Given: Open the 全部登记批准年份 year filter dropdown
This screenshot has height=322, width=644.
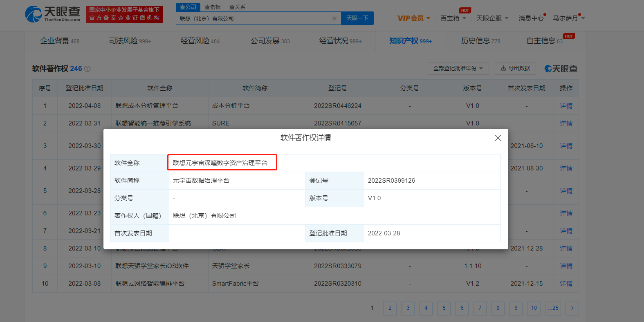Looking at the screenshot, I should (x=458, y=68).
